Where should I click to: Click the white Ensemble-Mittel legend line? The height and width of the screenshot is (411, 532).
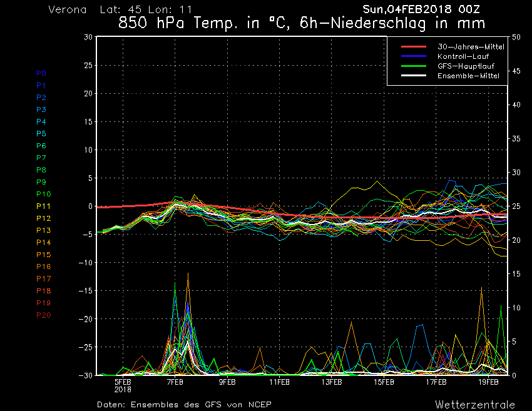click(x=414, y=76)
